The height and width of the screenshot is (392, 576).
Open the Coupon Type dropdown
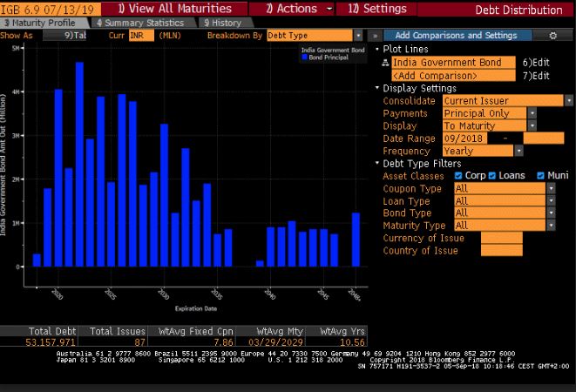coord(551,188)
